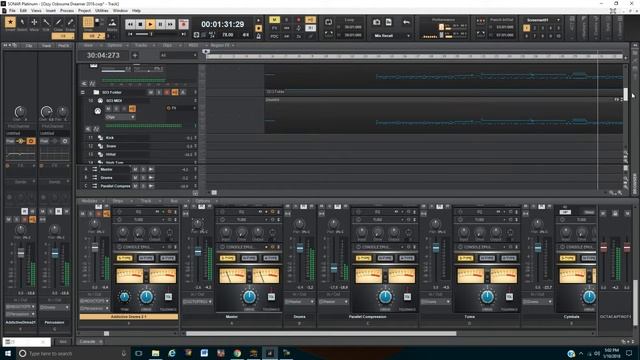
Task: Open the Utilities menu
Action: point(102,11)
